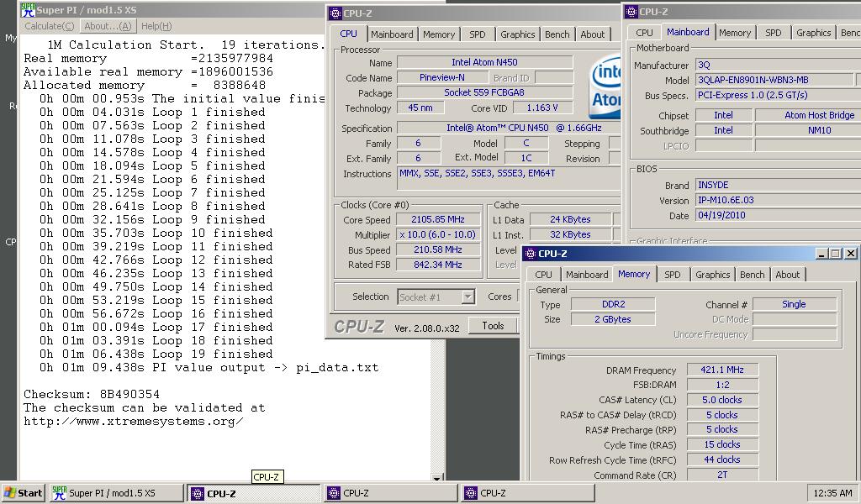Screen dimensions: 861x504
Task: Activate the first CPU-Z taskbar button
Action: tap(254, 493)
